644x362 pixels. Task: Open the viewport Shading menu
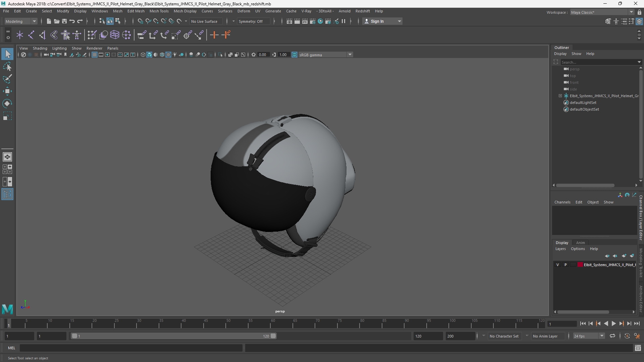[40, 48]
